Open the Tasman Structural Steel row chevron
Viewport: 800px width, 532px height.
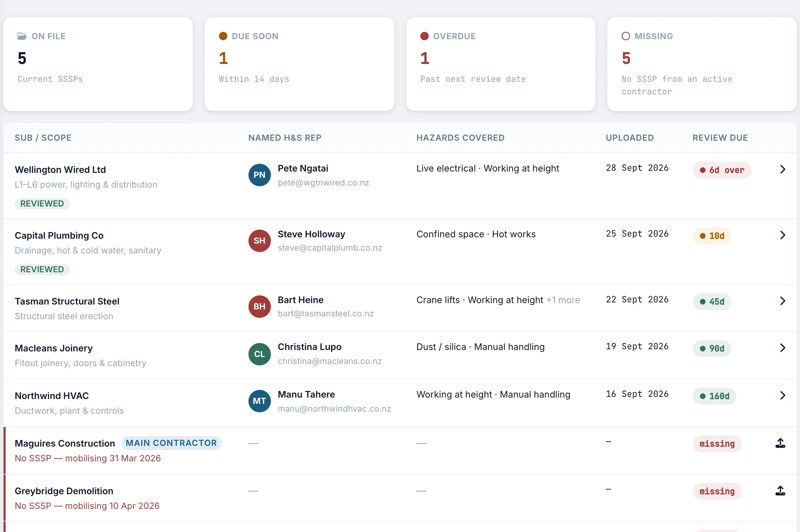point(783,301)
